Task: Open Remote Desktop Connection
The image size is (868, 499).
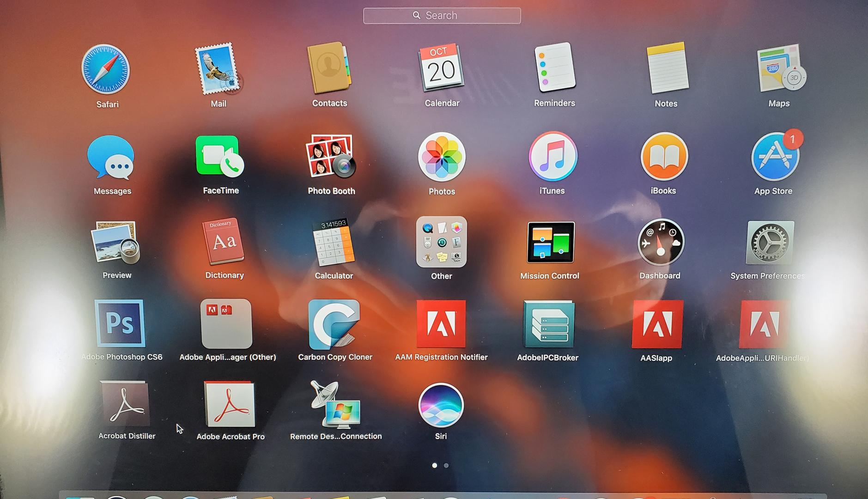Action: (x=336, y=405)
